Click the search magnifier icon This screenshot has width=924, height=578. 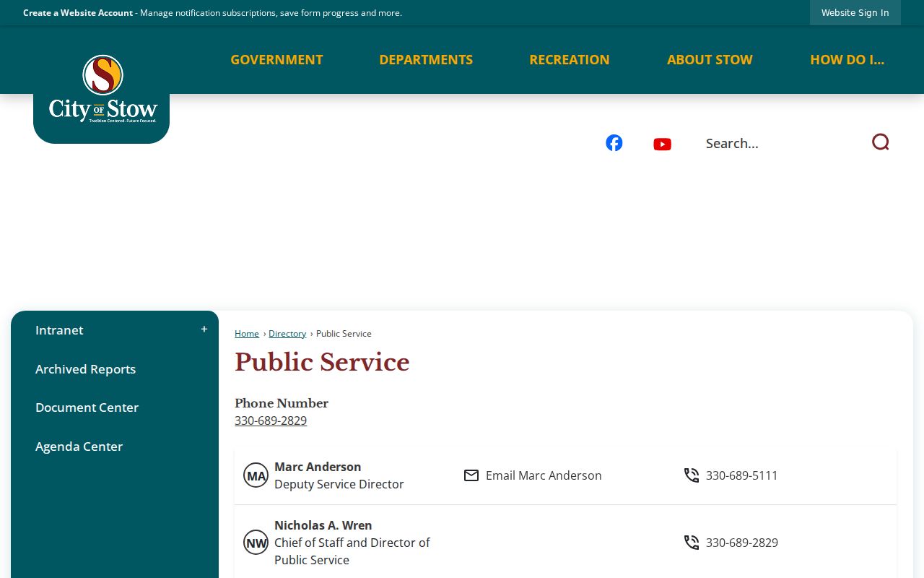[880, 142]
